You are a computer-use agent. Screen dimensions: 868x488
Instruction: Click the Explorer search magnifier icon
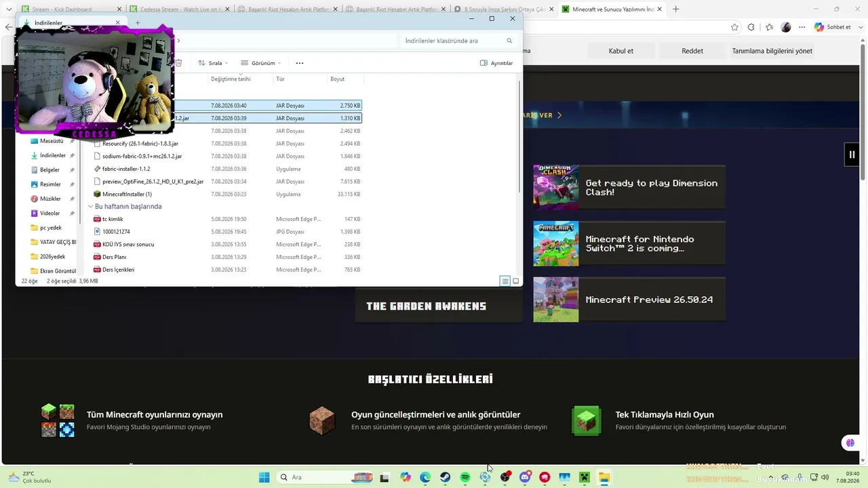click(x=509, y=41)
